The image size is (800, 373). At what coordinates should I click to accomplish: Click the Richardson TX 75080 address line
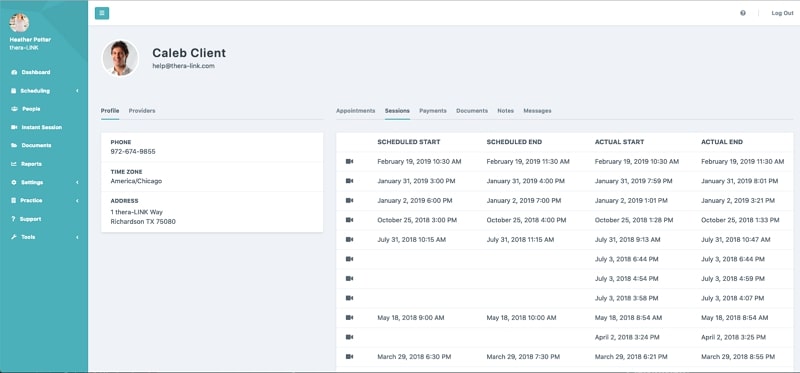pyautogui.click(x=143, y=221)
